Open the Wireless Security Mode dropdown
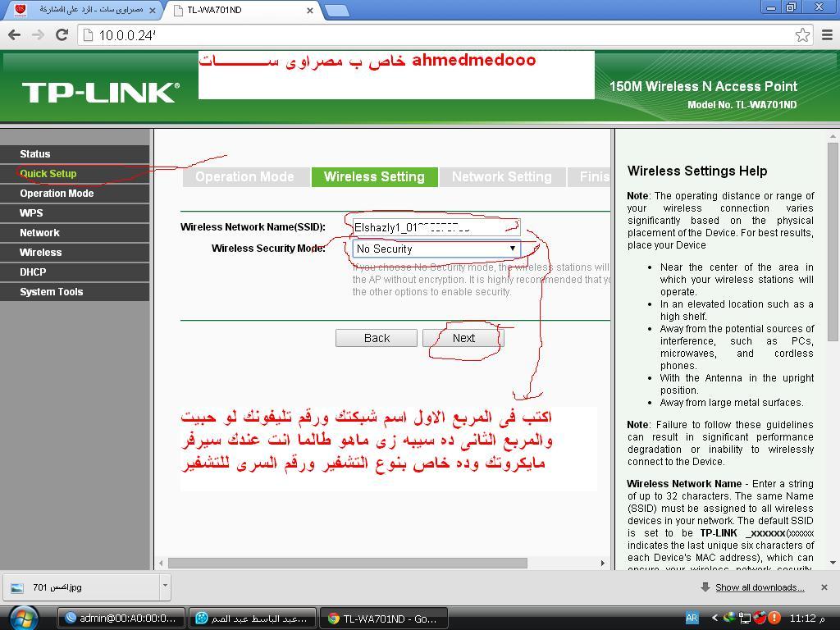 click(x=436, y=249)
